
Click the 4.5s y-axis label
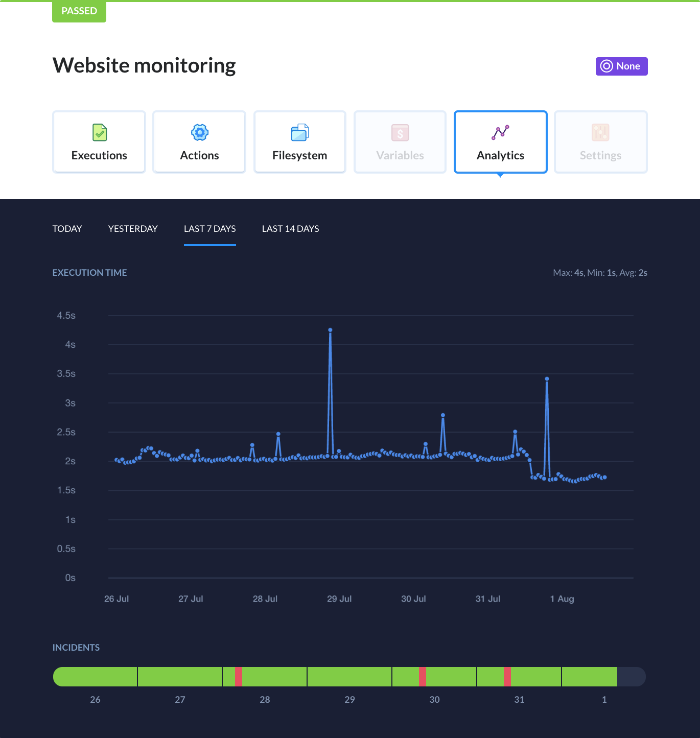(x=66, y=316)
